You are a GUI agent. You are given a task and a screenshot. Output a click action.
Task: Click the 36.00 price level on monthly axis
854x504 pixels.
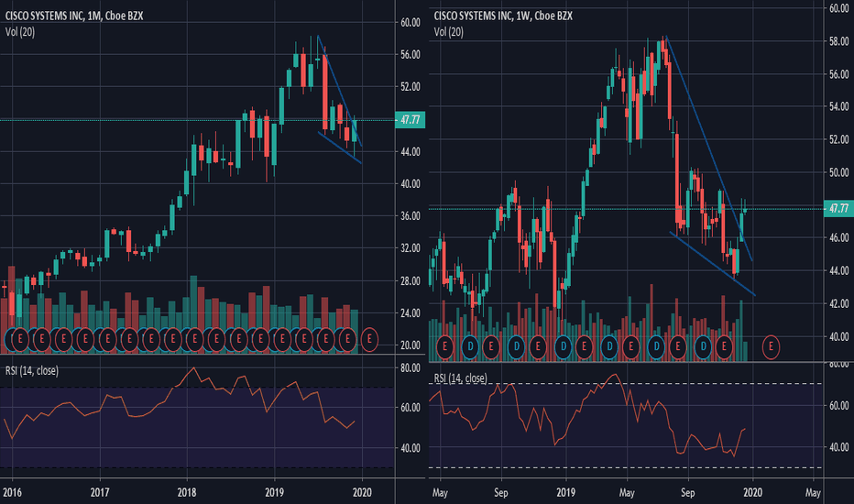411,215
